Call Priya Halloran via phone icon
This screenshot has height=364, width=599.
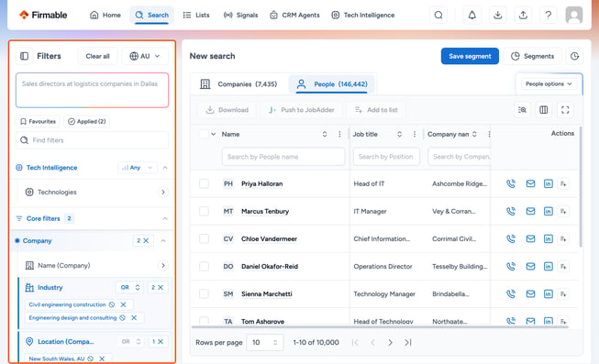[x=511, y=183]
